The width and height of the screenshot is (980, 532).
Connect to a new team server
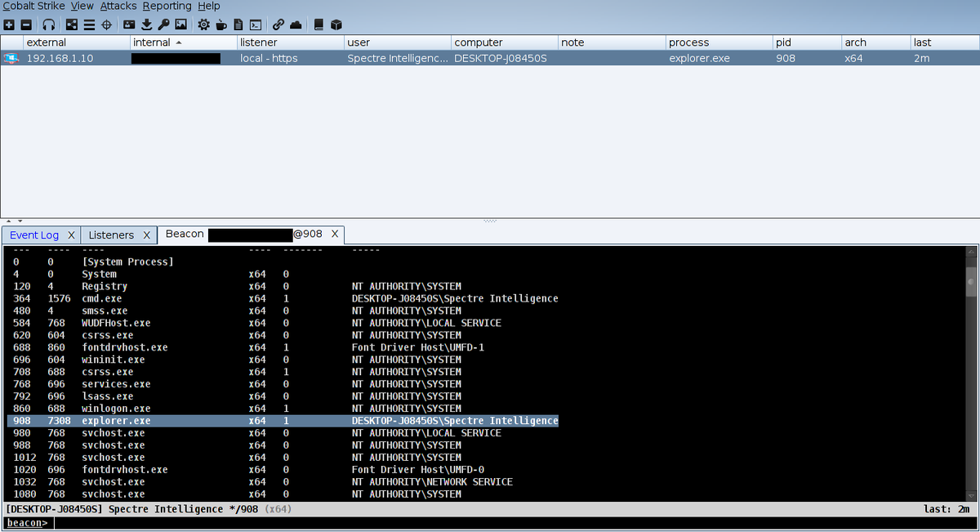8,25
